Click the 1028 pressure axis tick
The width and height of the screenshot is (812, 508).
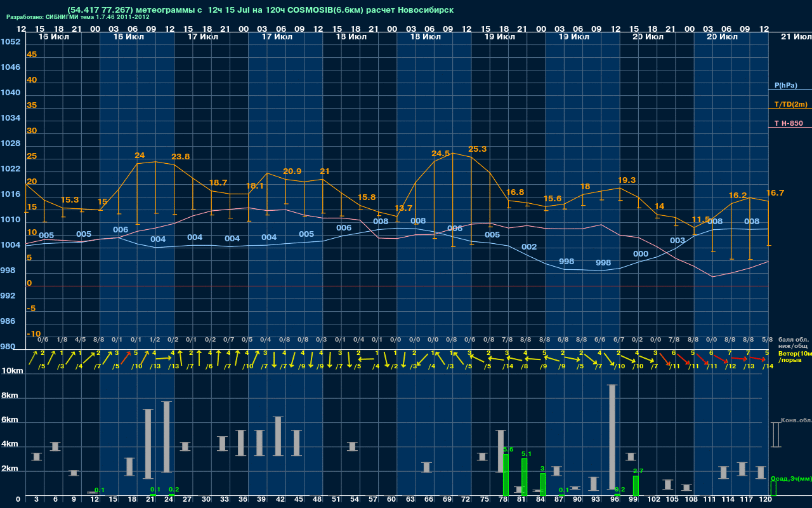(10, 144)
